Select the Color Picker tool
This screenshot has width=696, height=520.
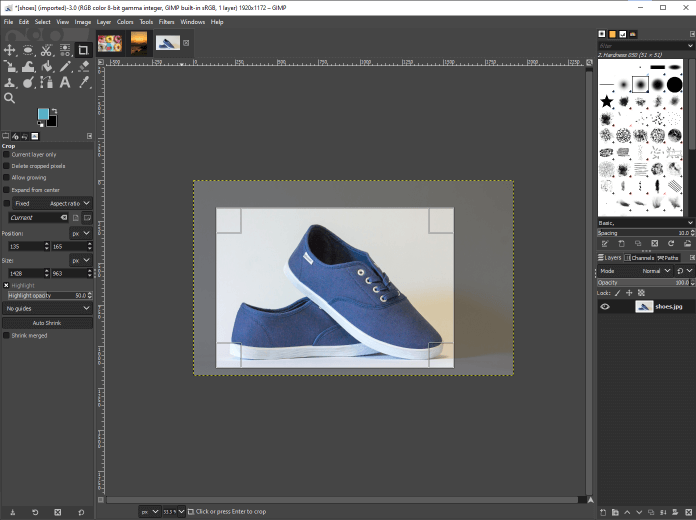(x=83, y=83)
